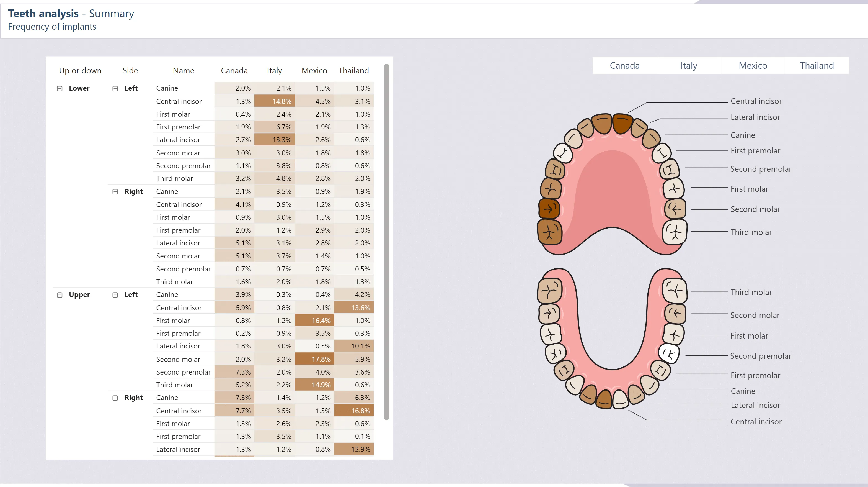Collapse the Upper Right side group
This screenshot has height=487, width=868.
click(115, 398)
